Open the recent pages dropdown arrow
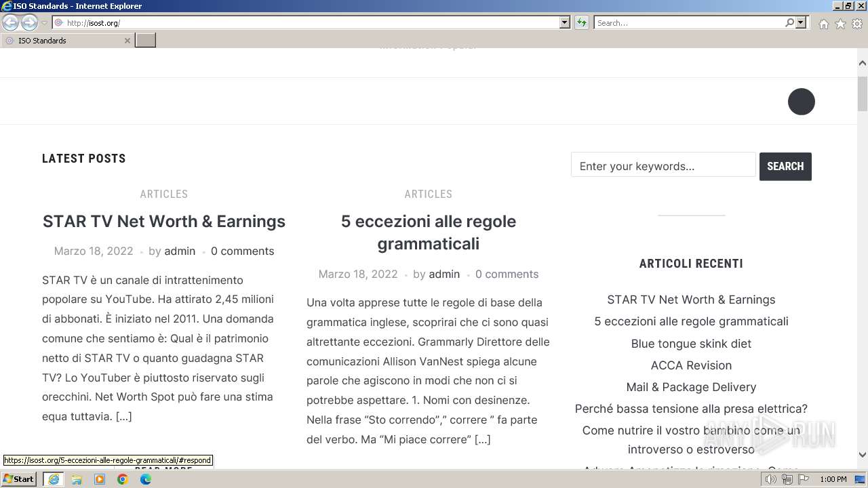This screenshot has height=488, width=868. [x=44, y=23]
